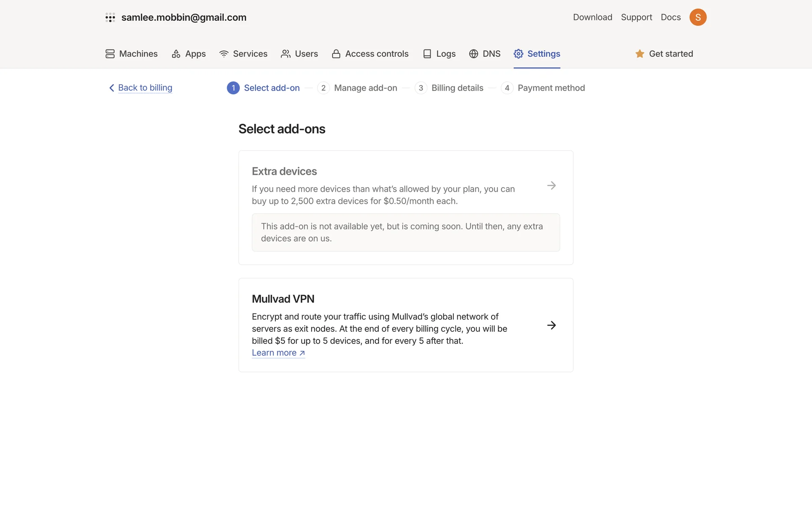Click the Extra devices arrow

click(x=551, y=185)
